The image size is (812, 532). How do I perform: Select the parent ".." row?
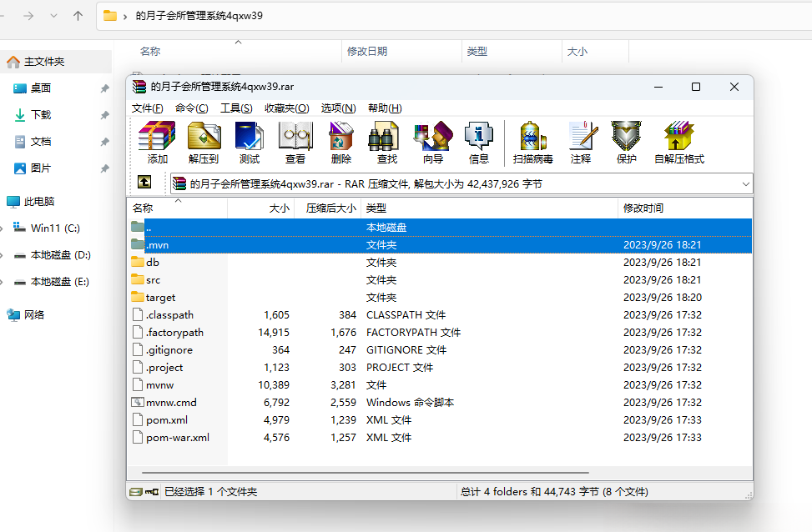(440, 227)
